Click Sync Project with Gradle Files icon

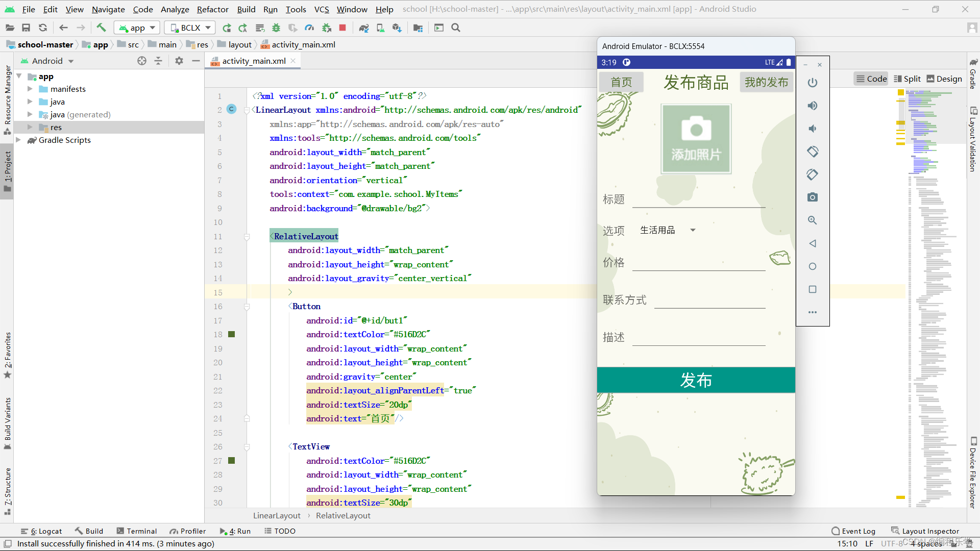pyautogui.click(x=364, y=28)
